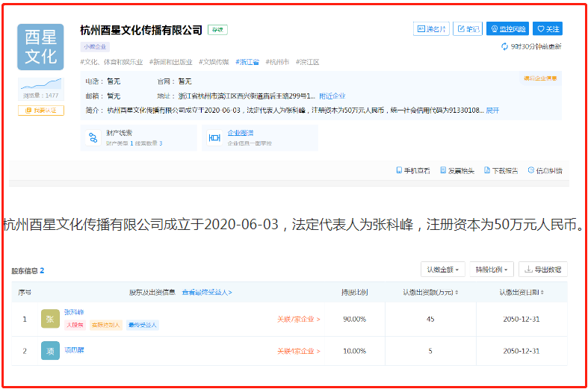
Task: Click 信息纠错 information correction link
Action: (x=545, y=170)
